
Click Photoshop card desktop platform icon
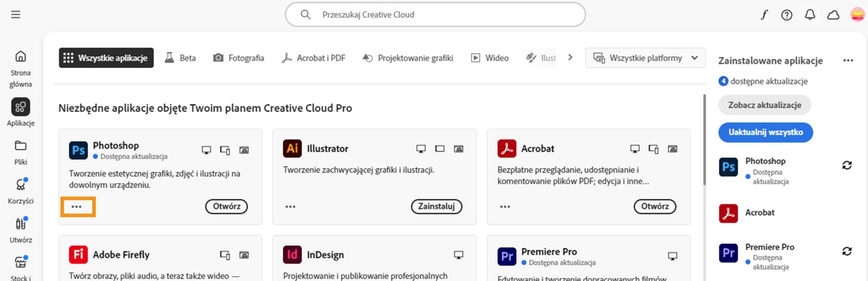pyautogui.click(x=206, y=150)
